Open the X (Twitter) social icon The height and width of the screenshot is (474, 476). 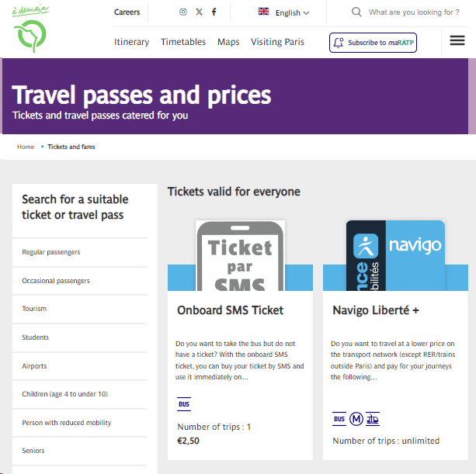(199, 12)
